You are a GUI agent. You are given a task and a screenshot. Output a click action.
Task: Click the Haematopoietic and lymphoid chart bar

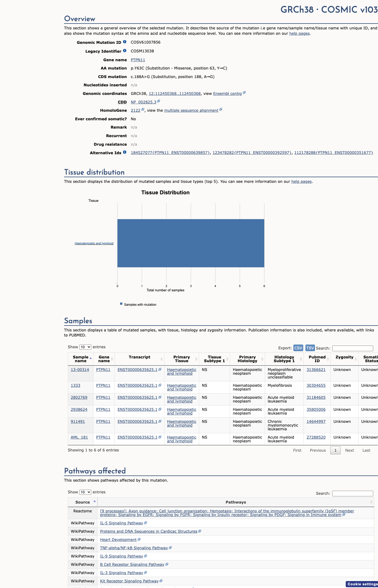[191, 243]
